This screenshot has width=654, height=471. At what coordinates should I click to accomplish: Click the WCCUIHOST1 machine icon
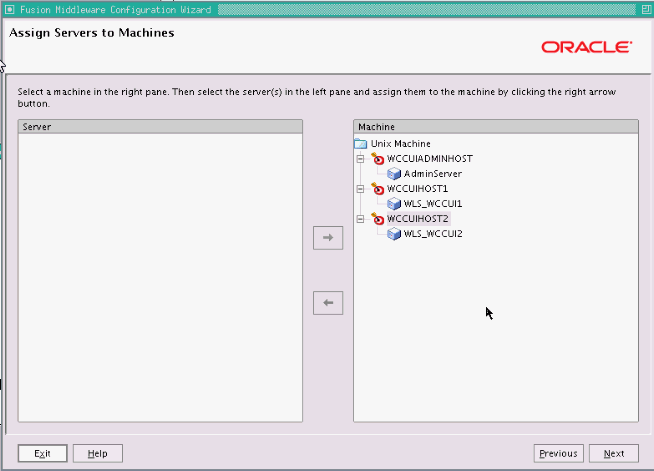377,189
